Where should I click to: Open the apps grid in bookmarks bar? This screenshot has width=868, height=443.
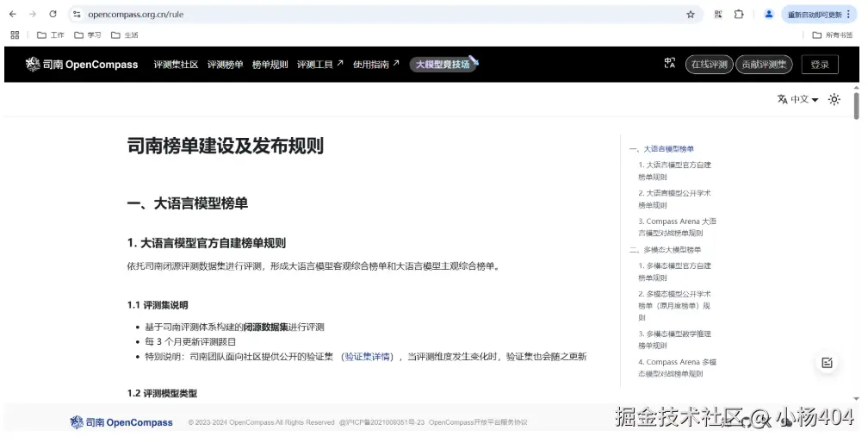point(15,34)
